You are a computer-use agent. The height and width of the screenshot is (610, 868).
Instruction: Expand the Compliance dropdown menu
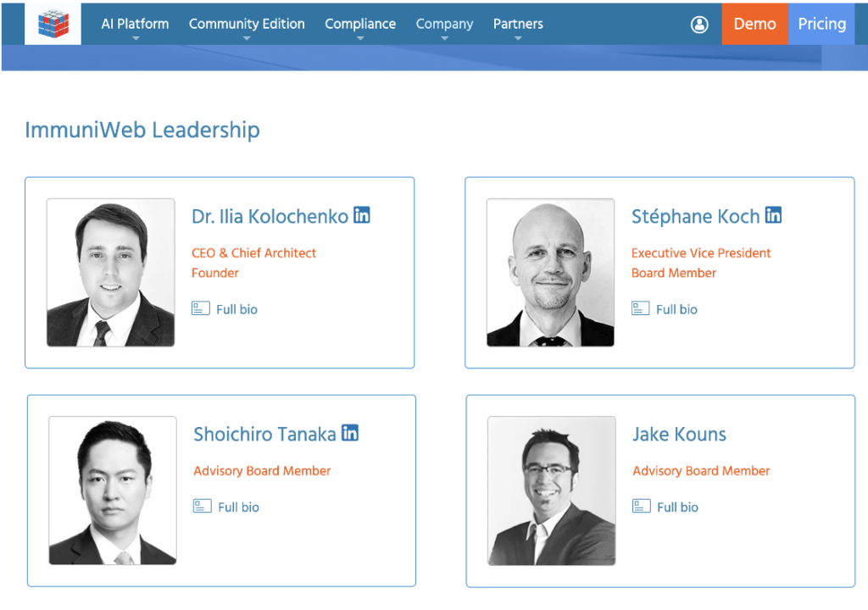pyautogui.click(x=360, y=25)
